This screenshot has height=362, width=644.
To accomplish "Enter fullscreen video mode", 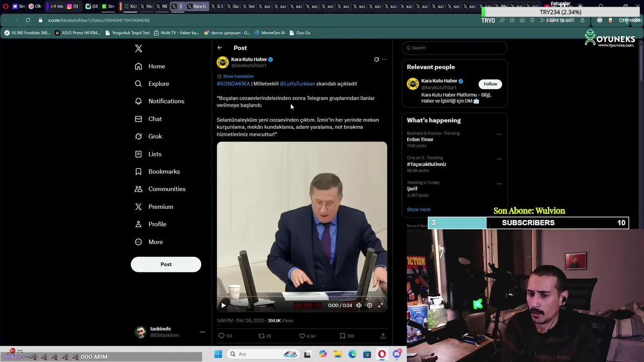I will coord(380,305).
